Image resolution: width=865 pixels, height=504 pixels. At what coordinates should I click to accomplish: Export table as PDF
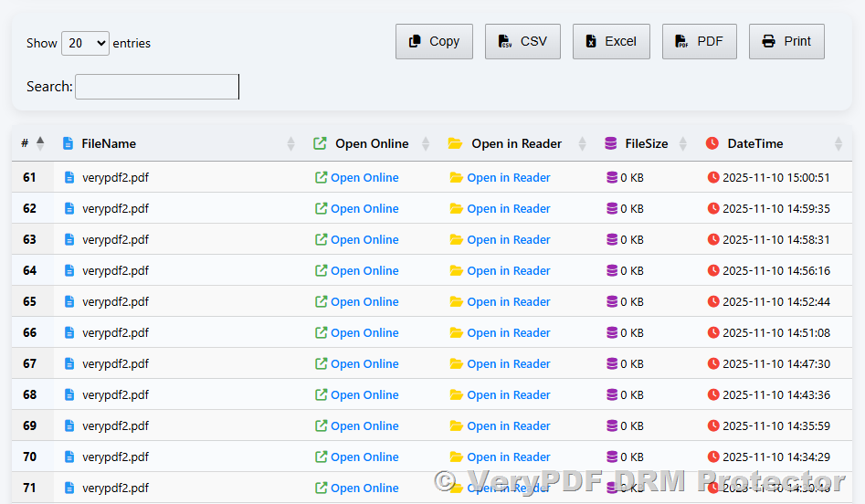[699, 41]
